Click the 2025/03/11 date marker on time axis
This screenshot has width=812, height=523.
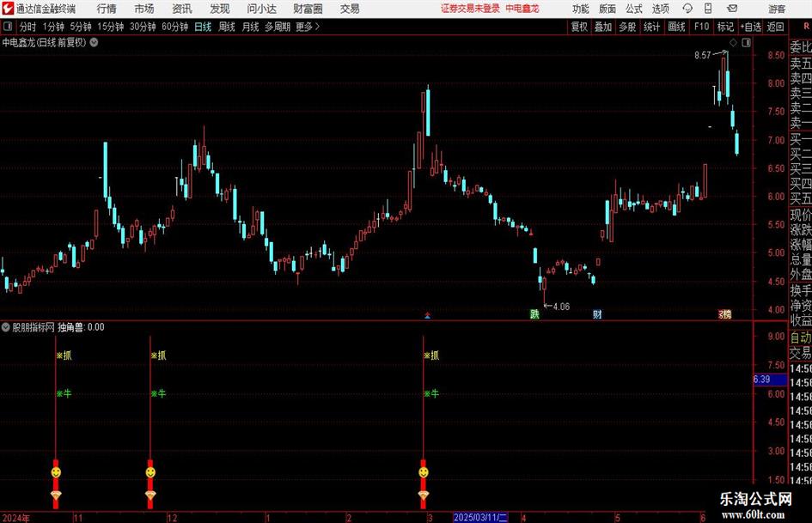[480, 517]
